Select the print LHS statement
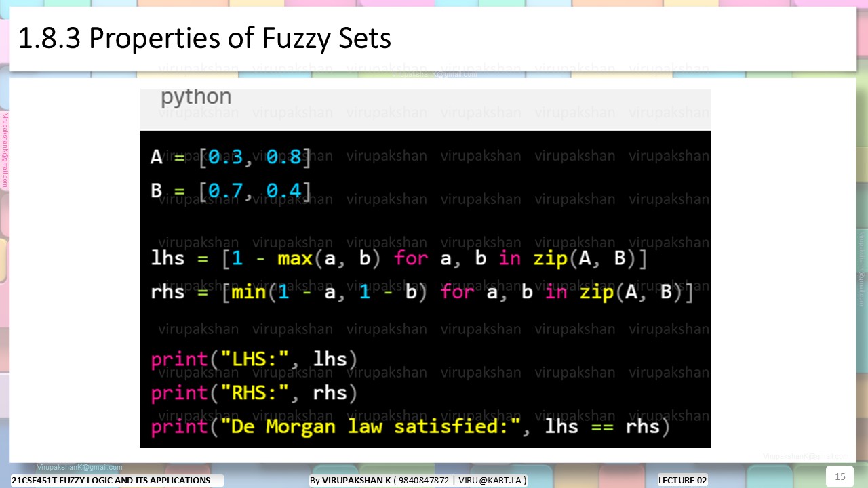 point(254,359)
